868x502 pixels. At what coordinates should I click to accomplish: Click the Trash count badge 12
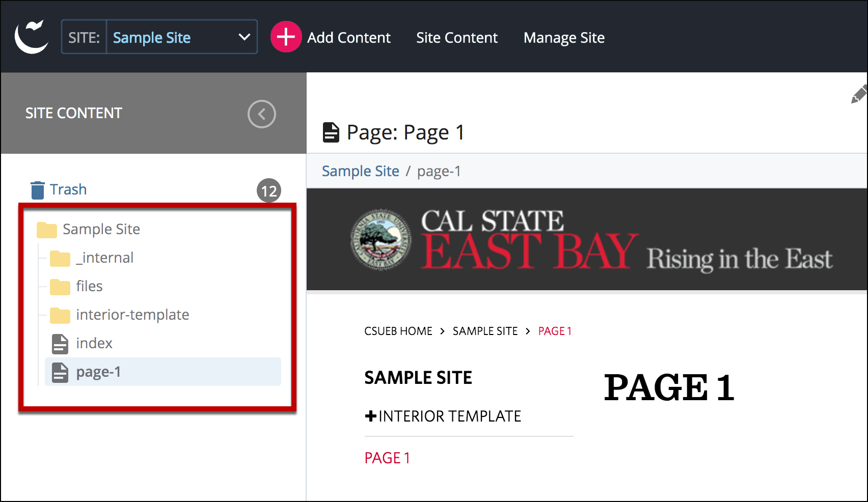pos(269,191)
